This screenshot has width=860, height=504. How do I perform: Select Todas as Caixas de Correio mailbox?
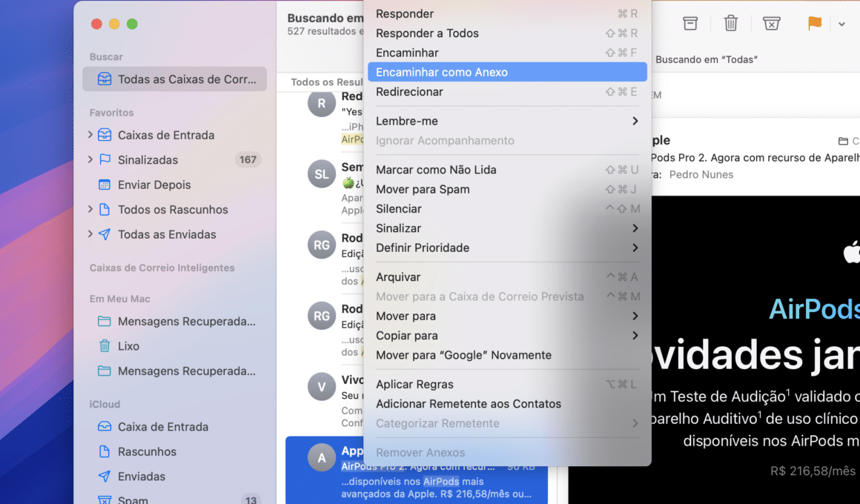[174, 79]
